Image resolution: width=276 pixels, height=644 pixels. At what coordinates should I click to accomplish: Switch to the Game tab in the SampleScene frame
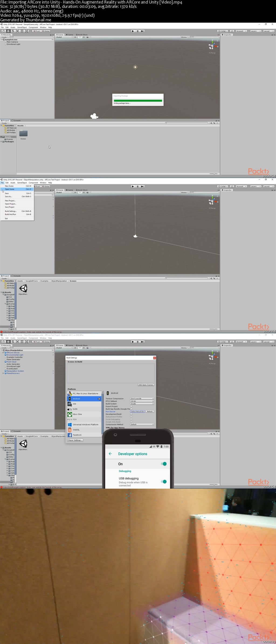click(x=70, y=35)
